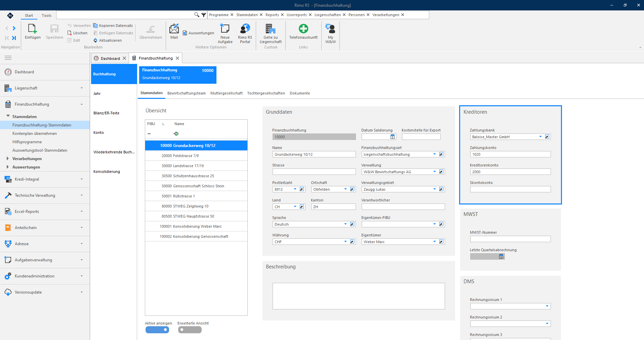Image resolution: width=644 pixels, height=340 pixels.
Task: Switch to Muttergesellschaft tab
Action: coord(227,93)
